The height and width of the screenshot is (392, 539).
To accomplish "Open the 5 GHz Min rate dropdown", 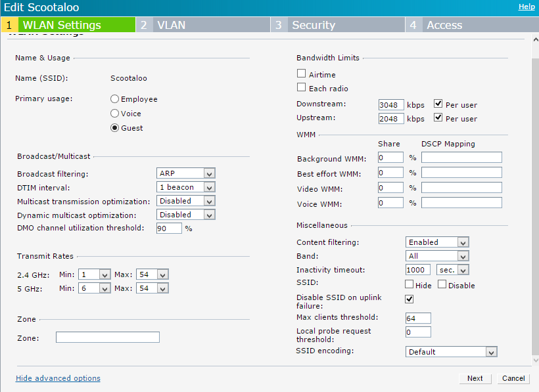I will pyautogui.click(x=95, y=288).
